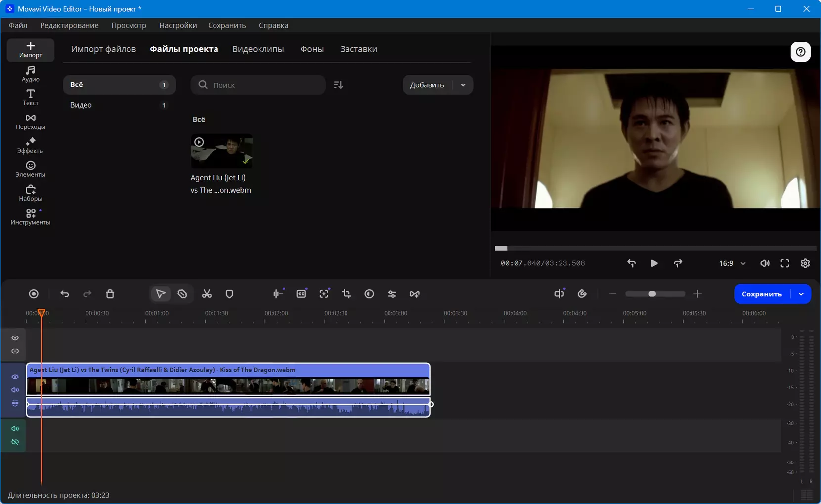
Task: Switch to the Фоны tab
Action: 312,49
